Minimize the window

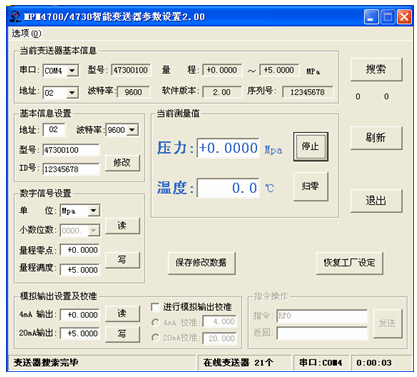click(x=371, y=17)
